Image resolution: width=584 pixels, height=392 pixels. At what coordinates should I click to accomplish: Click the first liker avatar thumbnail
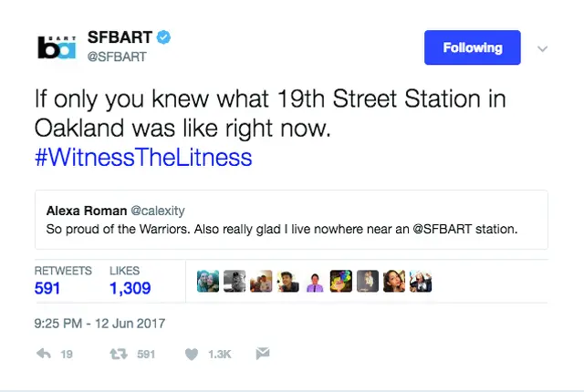click(x=208, y=282)
